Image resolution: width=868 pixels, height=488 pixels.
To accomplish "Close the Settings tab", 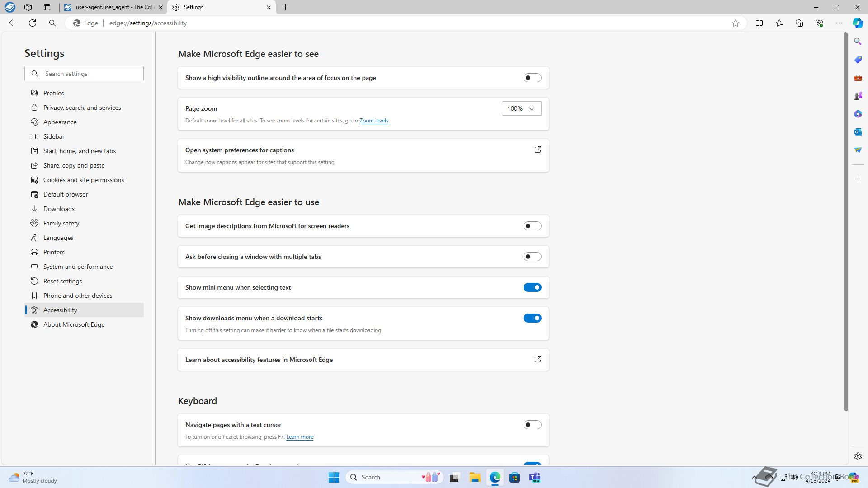I will pos(269,7).
